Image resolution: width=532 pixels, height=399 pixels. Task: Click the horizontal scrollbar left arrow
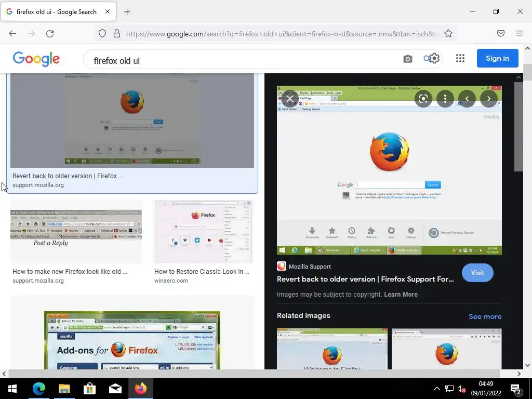pos(4,374)
